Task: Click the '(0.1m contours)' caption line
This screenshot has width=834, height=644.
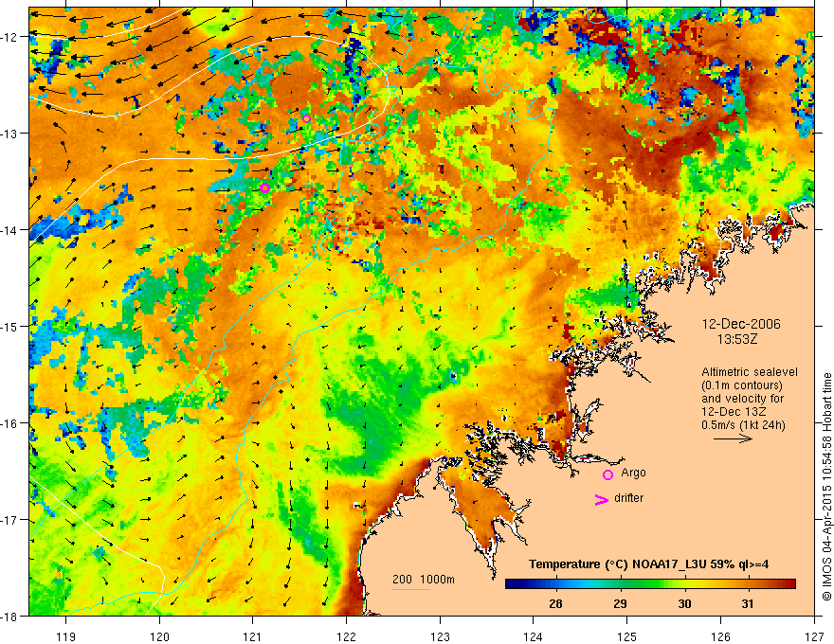Action: coord(741,385)
